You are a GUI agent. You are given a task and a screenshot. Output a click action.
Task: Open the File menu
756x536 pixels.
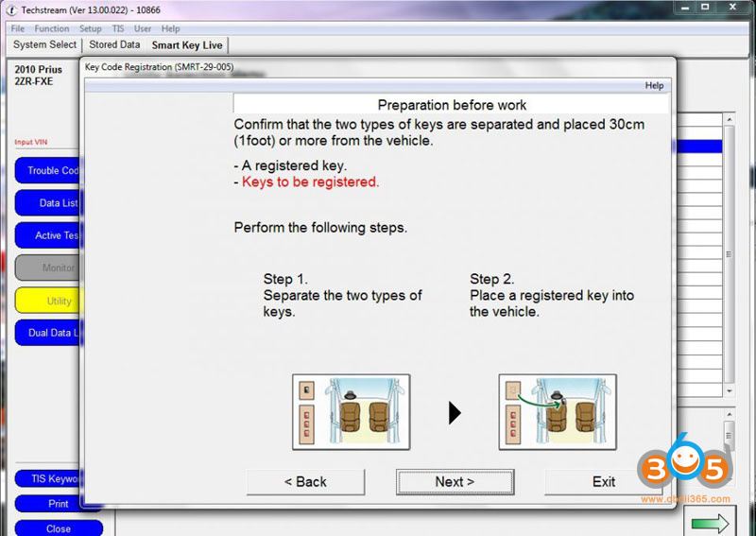pyautogui.click(x=17, y=28)
